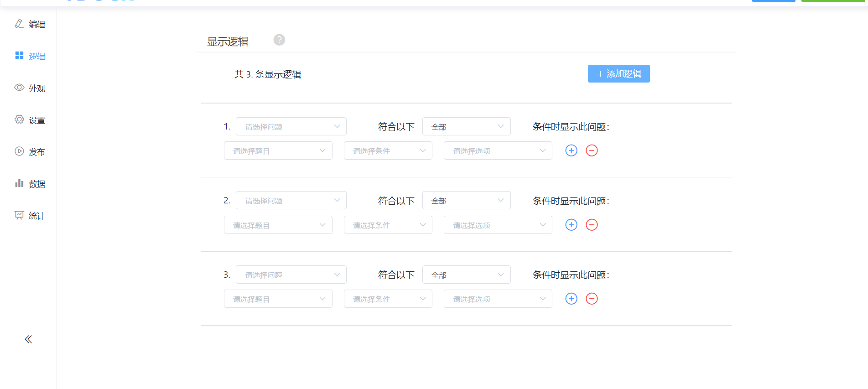Click 条件时显示此问题 label in logic 3

coord(571,275)
